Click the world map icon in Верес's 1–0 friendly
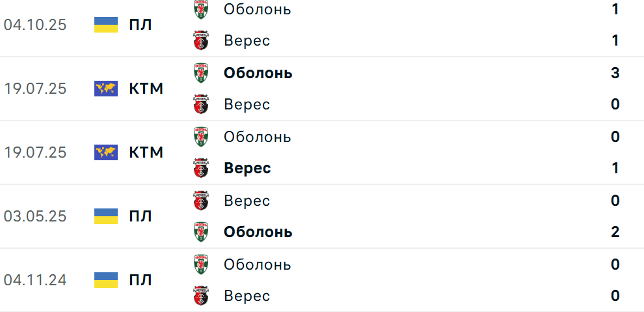Viewport: 644px width, 312px height. [106, 152]
